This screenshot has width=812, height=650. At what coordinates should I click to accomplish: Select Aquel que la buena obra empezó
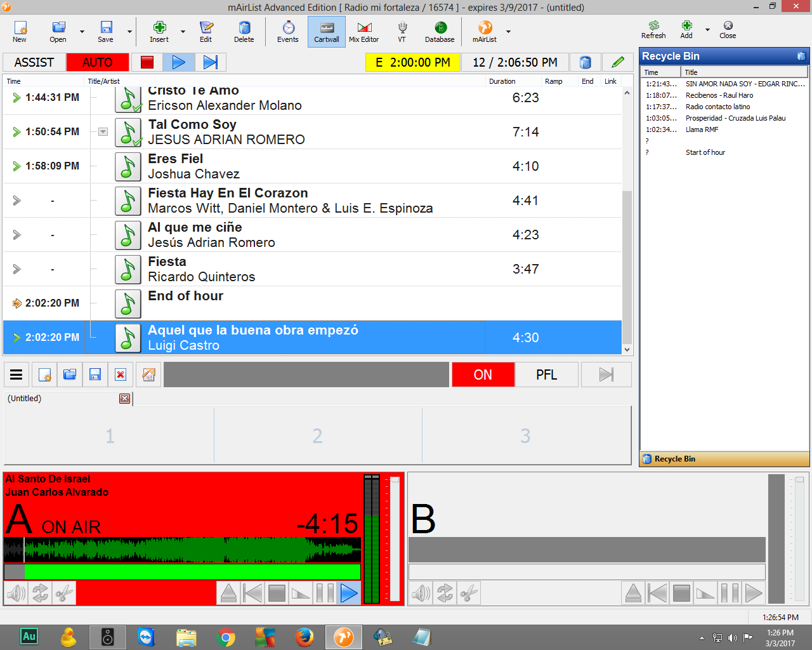(312, 338)
